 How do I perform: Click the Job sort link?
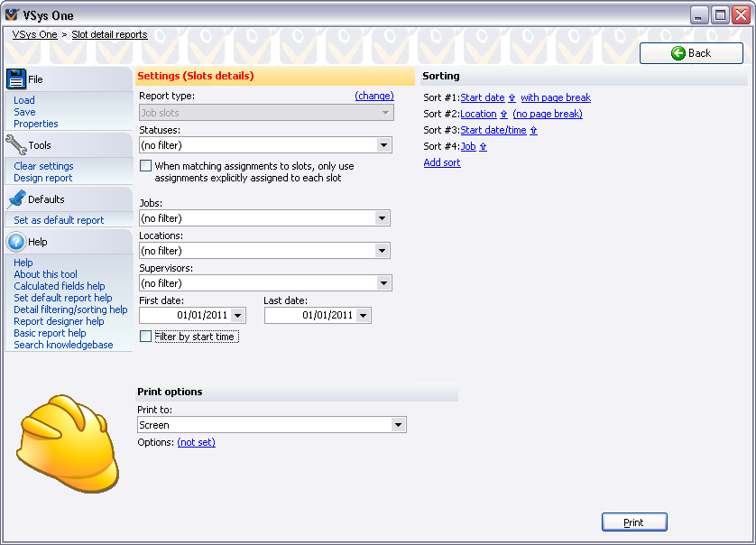point(468,146)
